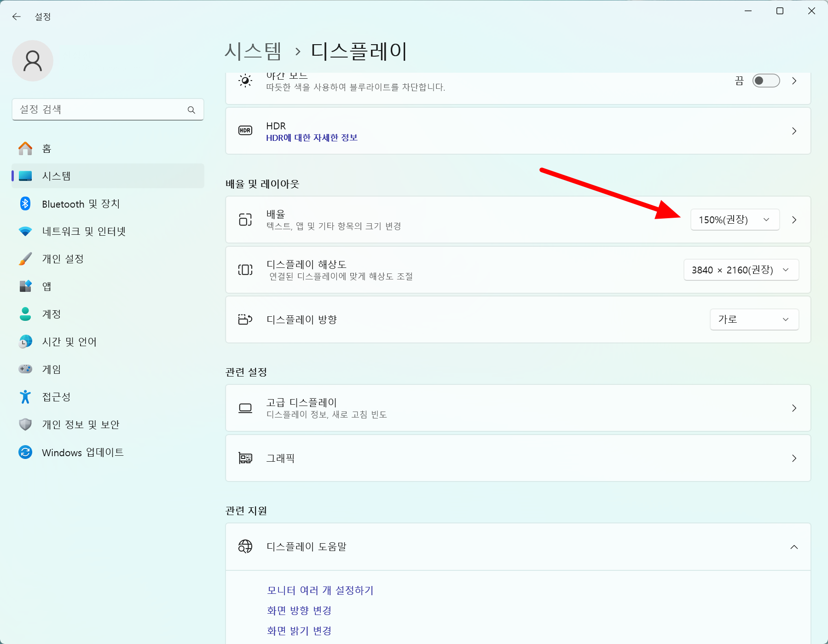The image size is (828, 644).
Task: Click the 개인 정보 및 보안 shield icon
Action: [25, 424]
